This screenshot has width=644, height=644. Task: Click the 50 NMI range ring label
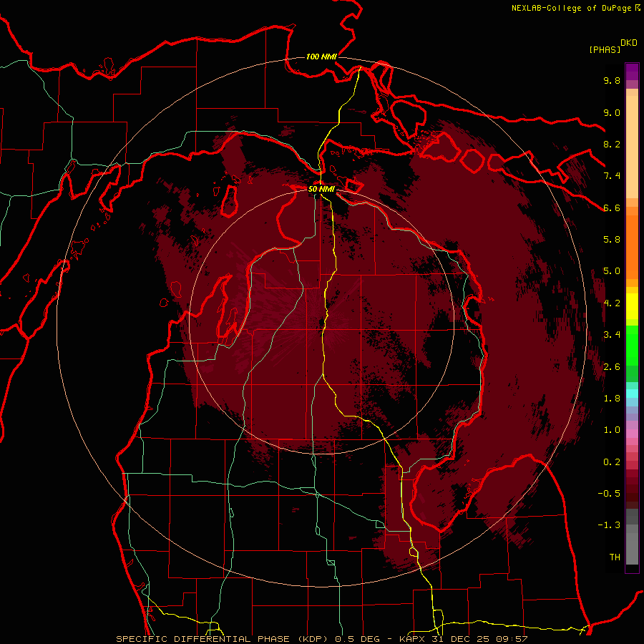[x=321, y=189]
